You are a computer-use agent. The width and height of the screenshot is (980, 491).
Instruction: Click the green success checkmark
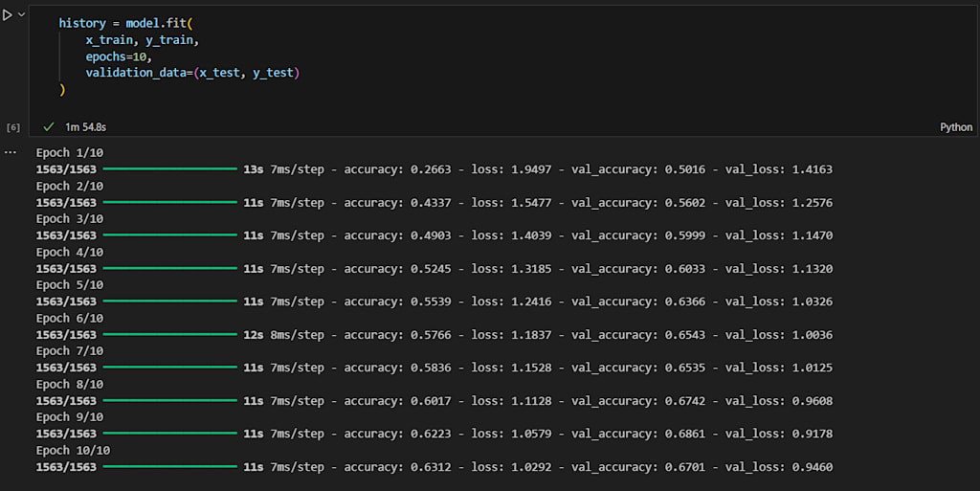(x=48, y=126)
